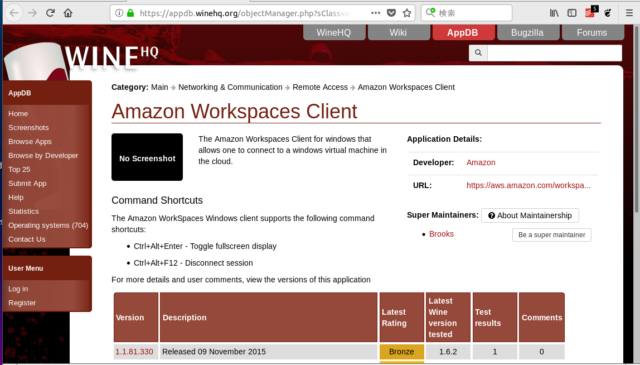This screenshot has width=640, height=365.
Task: Open the Brooks maintainer profile link
Action: [441, 234]
